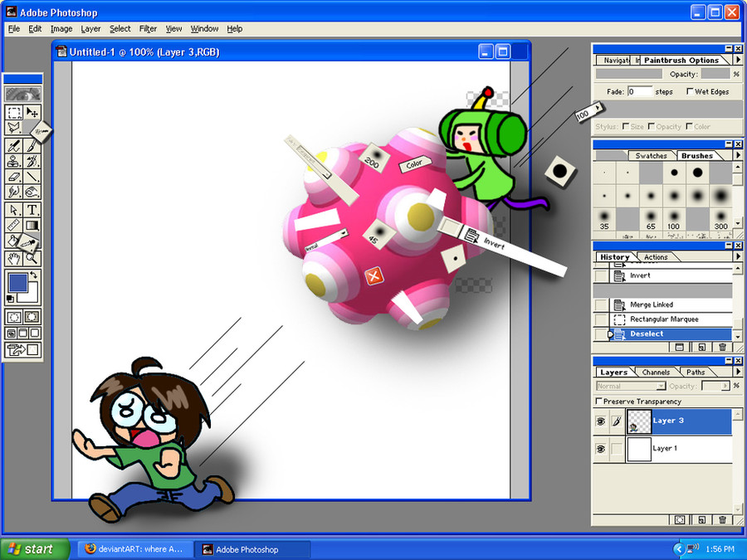The width and height of the screenshot is (747, 560).
Task: Select the Lasso tool
Action: tap(14, 128)
